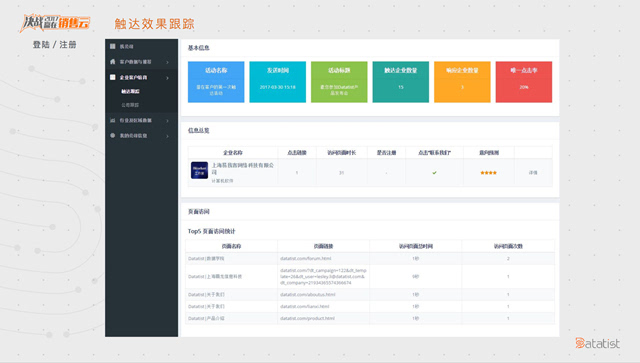
Task: Open the sidebar menu item with home icon
Action: [x=141, y=62]
